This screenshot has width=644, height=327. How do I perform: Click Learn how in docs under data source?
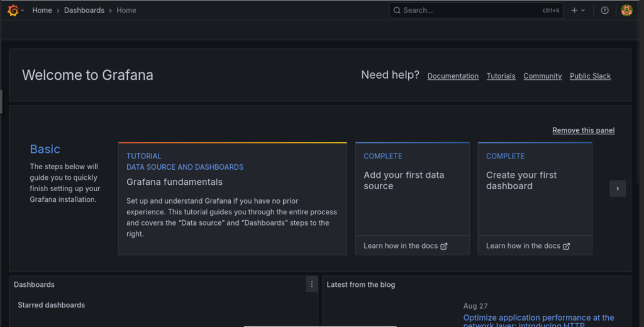tap(405, 246)
